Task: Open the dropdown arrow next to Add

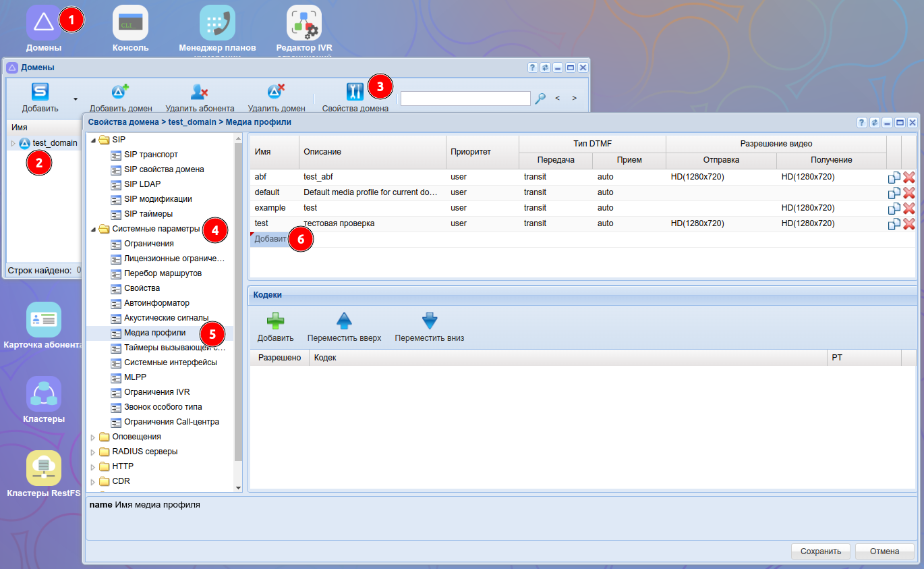Action: 76,99
